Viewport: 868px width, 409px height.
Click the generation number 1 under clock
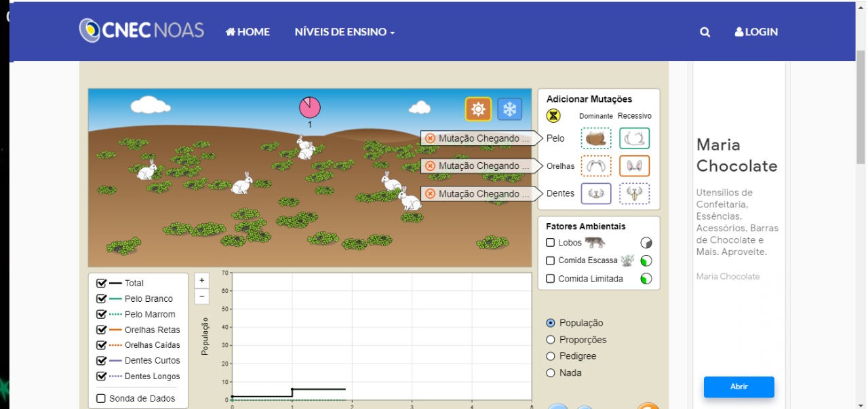click(x=310, y=125)
